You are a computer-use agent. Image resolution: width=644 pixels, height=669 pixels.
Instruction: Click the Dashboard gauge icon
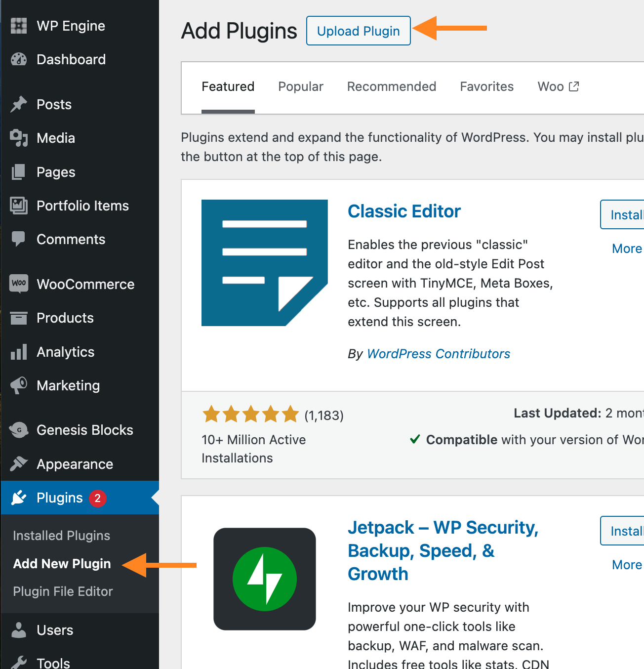19,59
